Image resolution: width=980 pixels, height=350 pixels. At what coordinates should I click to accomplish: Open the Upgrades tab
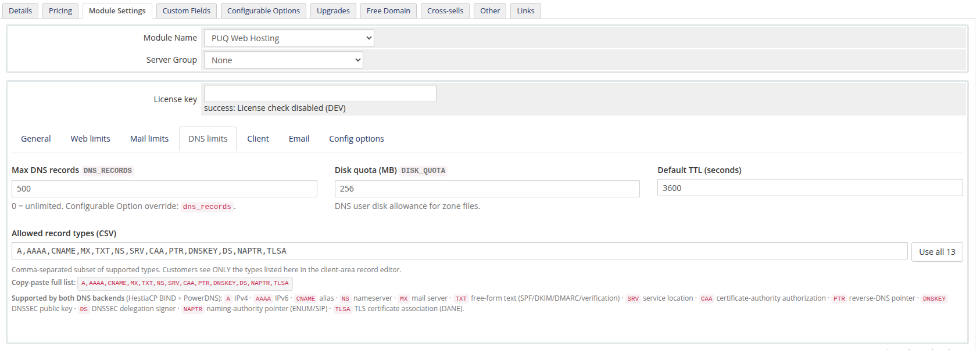coord(333,10)
